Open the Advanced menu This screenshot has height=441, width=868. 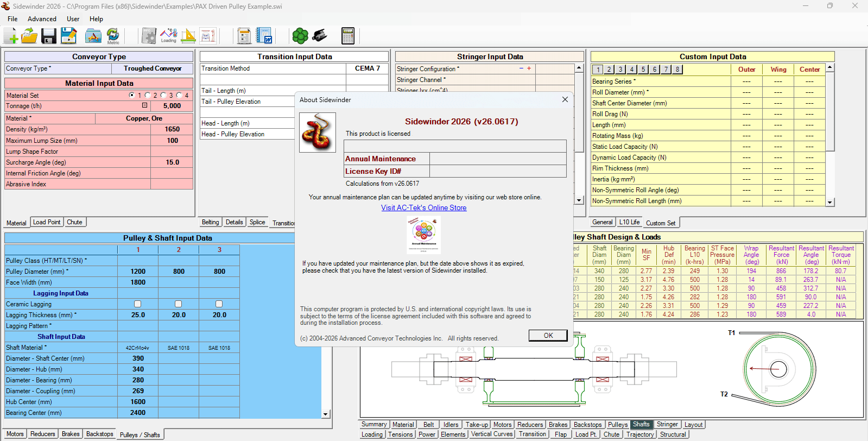click(42, 19)
